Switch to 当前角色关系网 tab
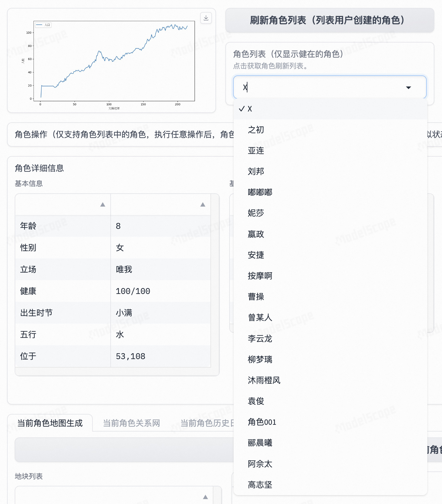 [x=131, y=423]
